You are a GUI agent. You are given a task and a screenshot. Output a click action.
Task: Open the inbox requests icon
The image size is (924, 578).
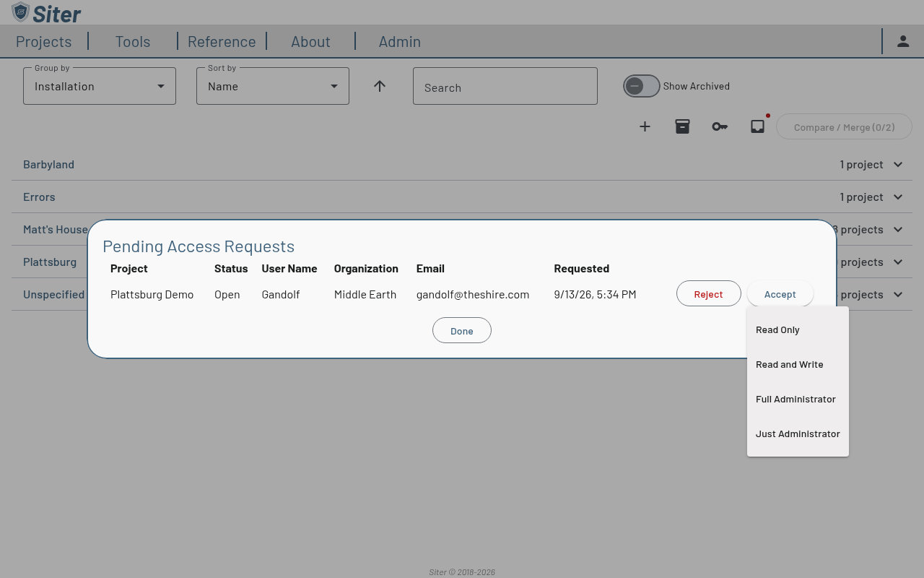[757, 126]
